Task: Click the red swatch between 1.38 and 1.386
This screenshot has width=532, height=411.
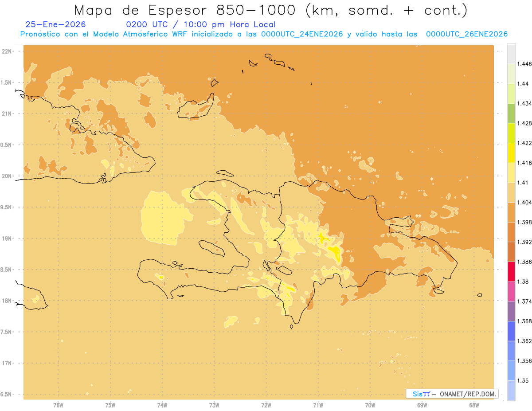Action: point(511,272)
